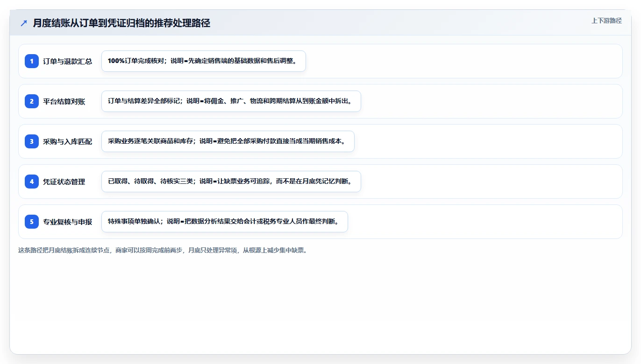Image resolution: width=641 pixels, height=364 pixels.
Task: Click the 已取得、待取得、待核实三类 description box
Action: (x=231, y=182)
